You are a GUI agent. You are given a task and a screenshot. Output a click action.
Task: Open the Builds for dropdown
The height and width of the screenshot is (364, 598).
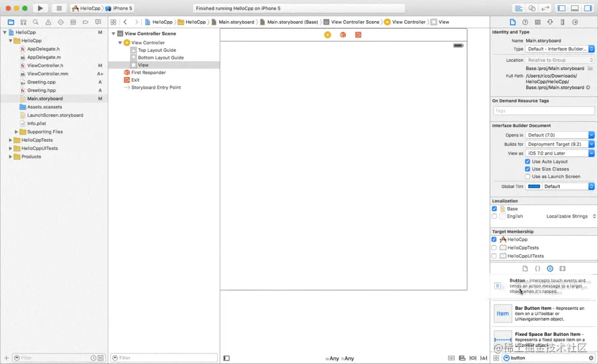560,144
